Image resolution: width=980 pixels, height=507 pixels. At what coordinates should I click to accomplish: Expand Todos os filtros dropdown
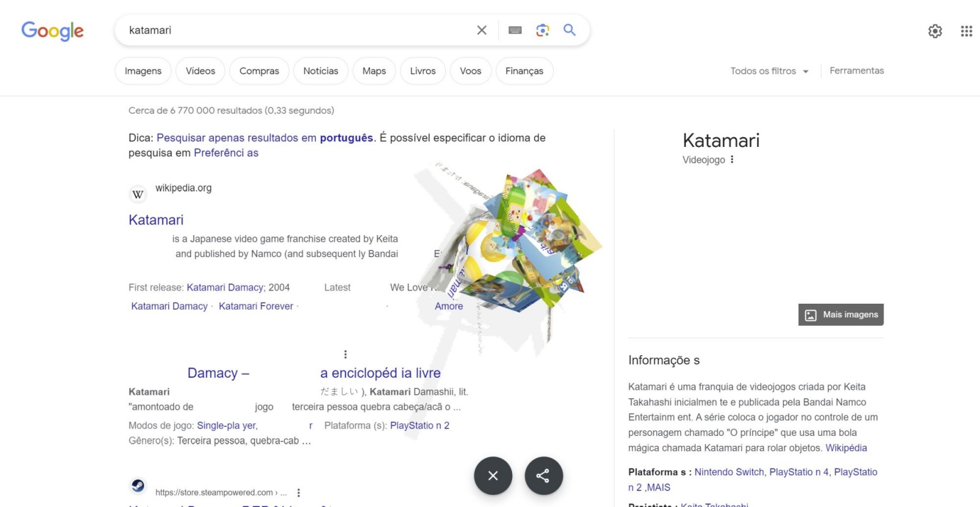point(769,71)
